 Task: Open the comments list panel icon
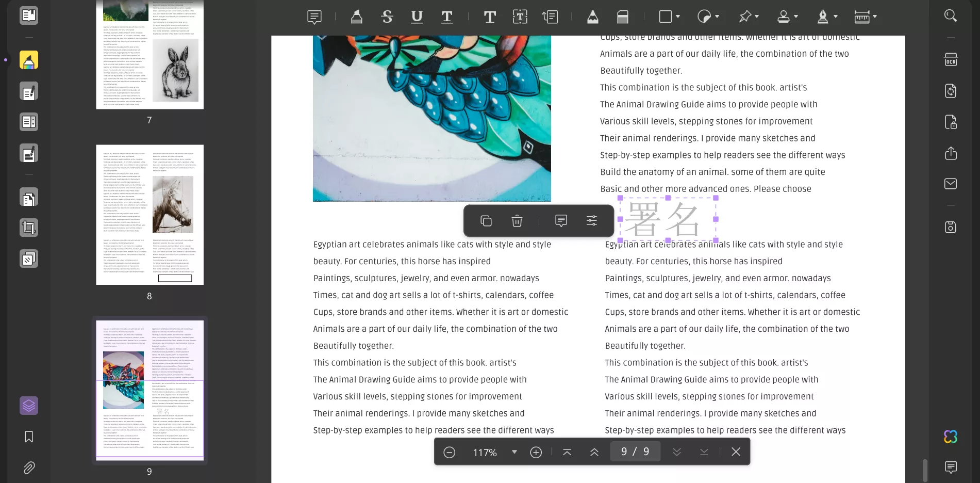point(951,467)
